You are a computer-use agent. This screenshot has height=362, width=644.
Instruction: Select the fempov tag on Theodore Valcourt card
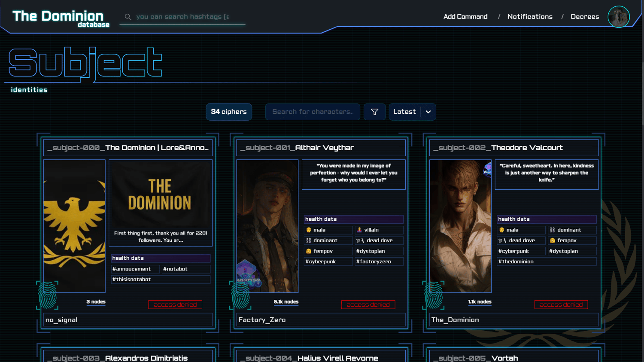tap(572, 240)
